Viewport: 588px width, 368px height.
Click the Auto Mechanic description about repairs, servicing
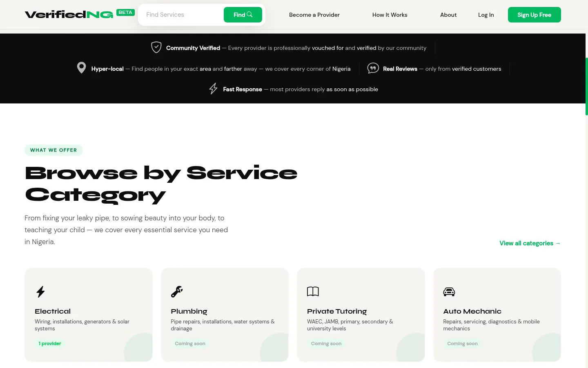[x=492, y=325]
